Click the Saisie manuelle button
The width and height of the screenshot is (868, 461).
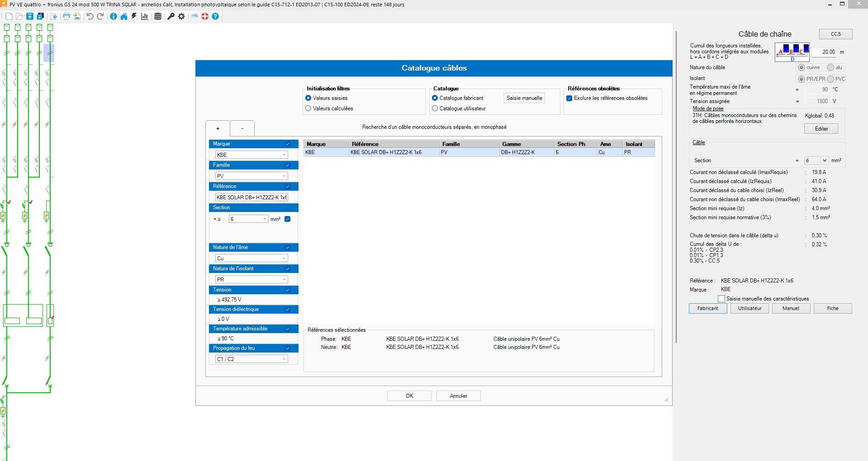point(524,98)
